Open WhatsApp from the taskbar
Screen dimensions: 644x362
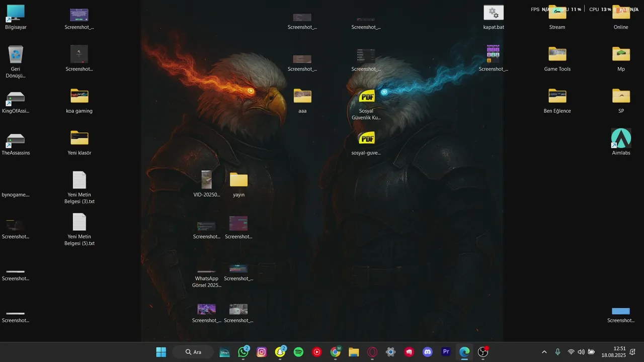(244, 352)
